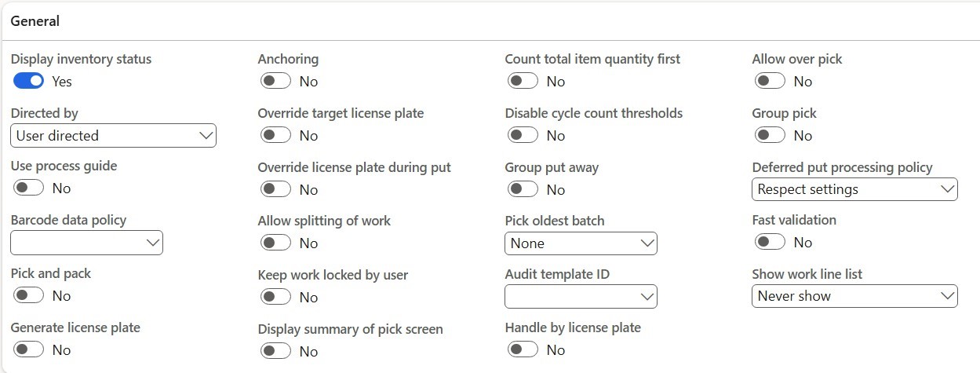Collapse the General section header
The height and width of the screenshot is (373, 980).
pos(35,21)
